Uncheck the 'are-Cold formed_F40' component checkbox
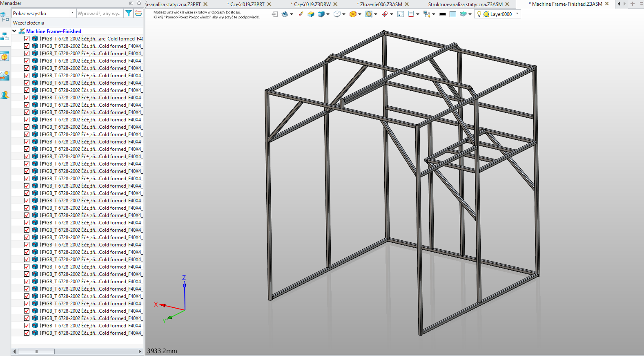Screen dimensions: 644x356 (27, 38)
